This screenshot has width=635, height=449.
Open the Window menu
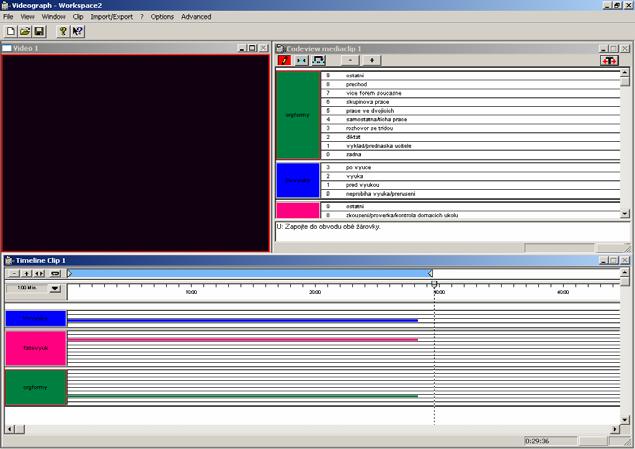click(x=53, y=17)
